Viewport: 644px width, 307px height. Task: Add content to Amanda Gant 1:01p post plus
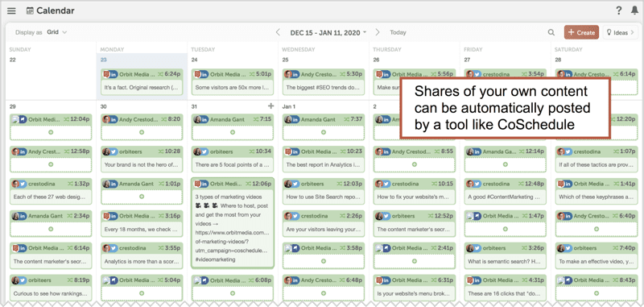(142, 197)
